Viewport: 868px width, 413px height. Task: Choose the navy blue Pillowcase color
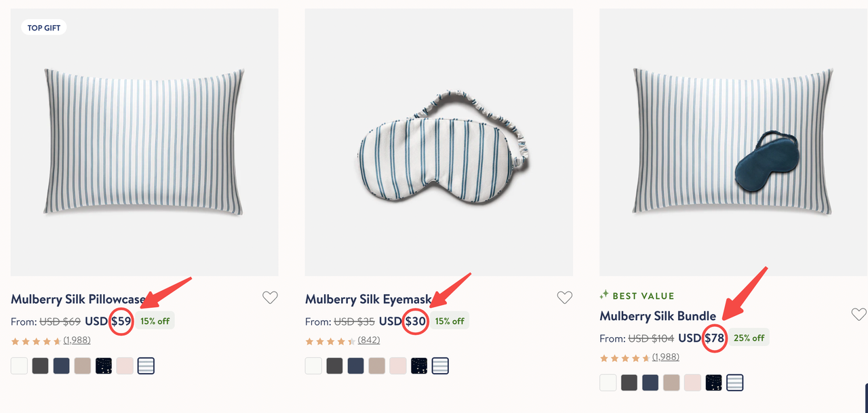click(x=62, y=366)
